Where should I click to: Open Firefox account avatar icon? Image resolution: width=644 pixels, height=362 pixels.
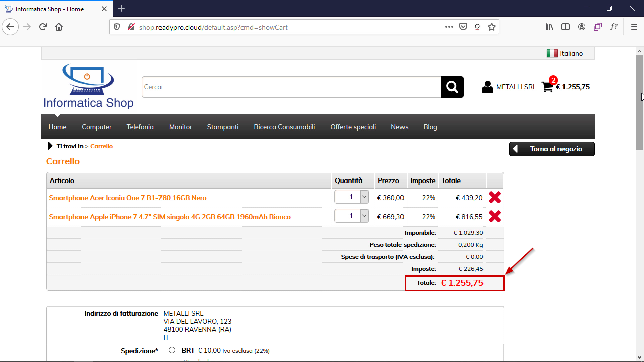coord(582,27)
